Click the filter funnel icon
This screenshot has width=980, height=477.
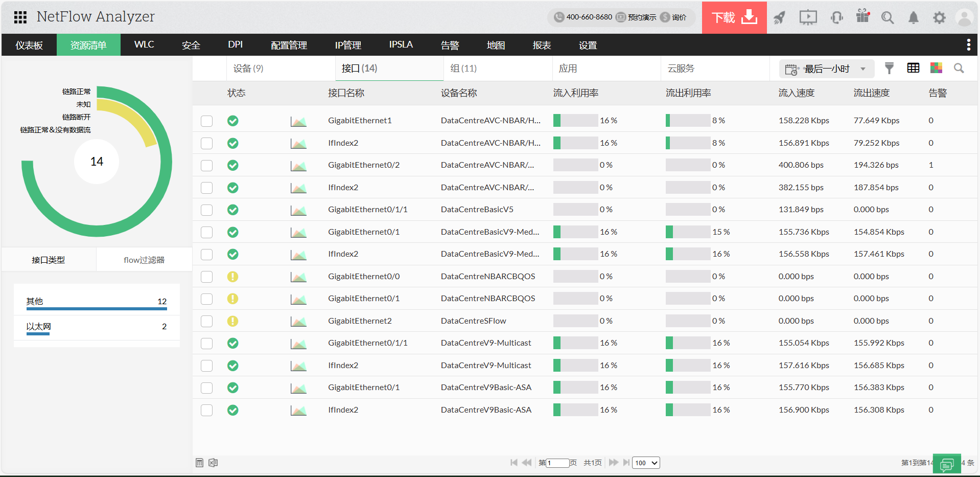[889, 69]
